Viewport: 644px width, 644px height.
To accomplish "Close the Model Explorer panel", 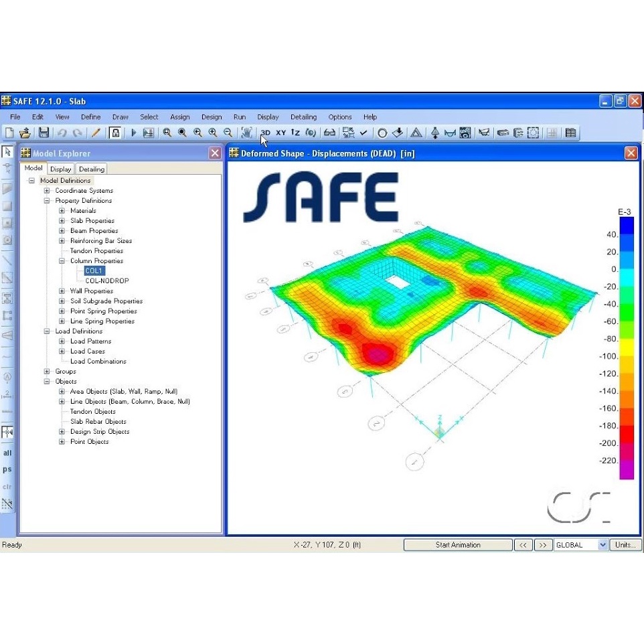I will coord(215,153).
